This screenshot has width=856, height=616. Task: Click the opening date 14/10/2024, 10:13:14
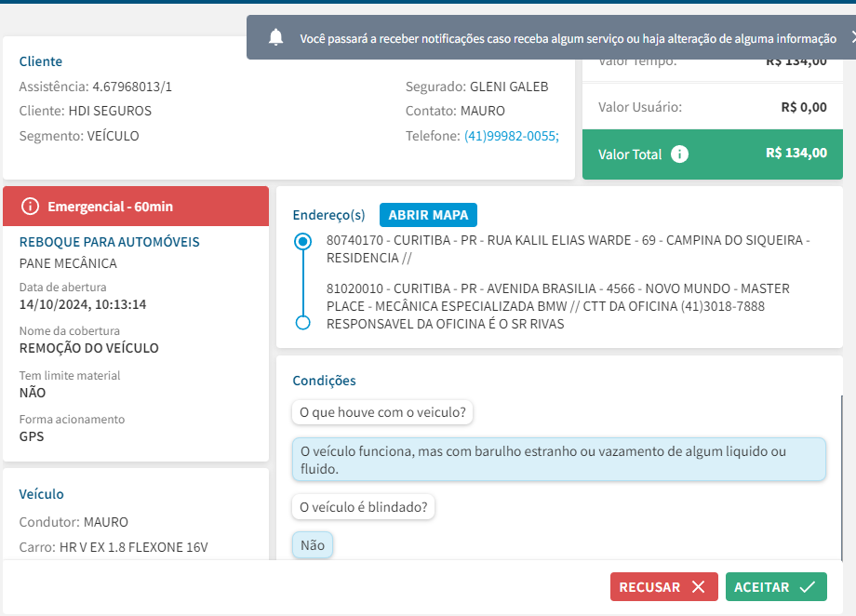83,304
